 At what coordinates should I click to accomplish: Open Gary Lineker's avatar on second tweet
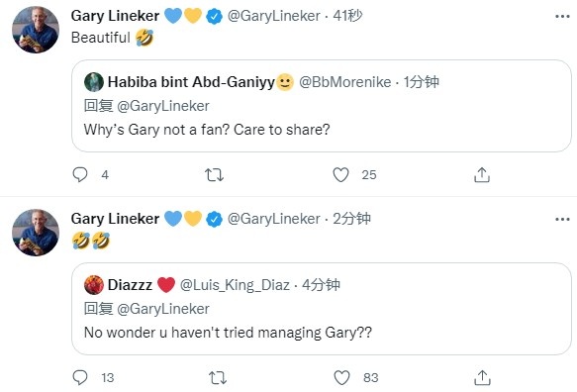[36, 233]
